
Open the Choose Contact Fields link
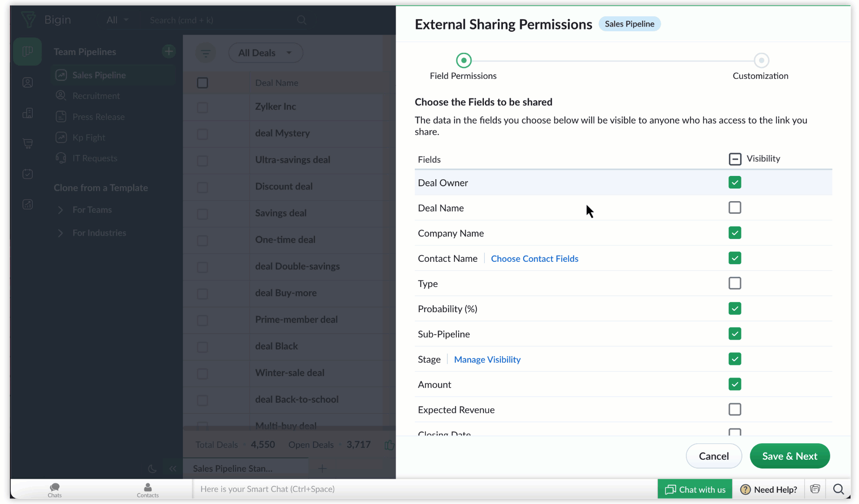[534, 259]
